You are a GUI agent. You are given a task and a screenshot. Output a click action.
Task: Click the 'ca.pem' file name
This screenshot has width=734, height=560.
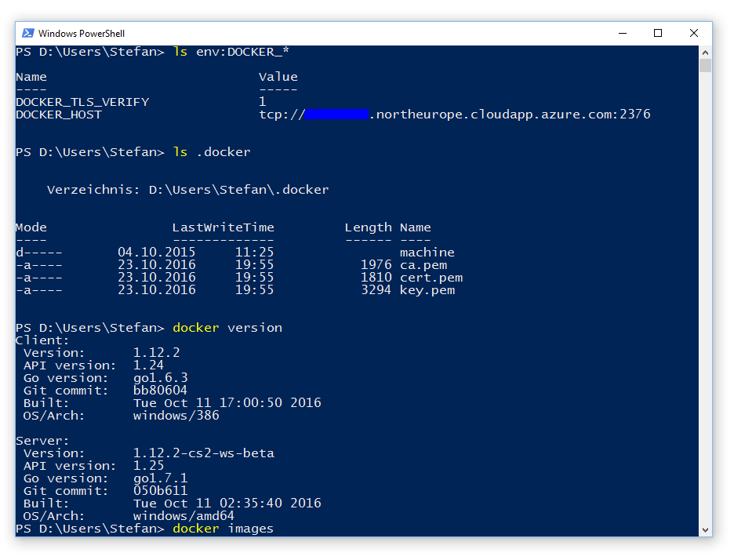tap(423, 265)
